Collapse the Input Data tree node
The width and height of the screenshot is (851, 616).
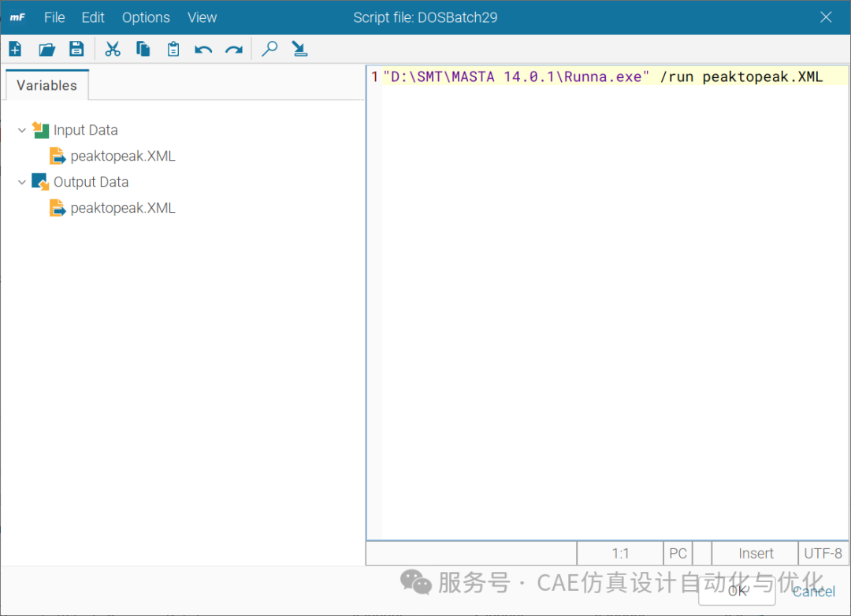point(22,130)
